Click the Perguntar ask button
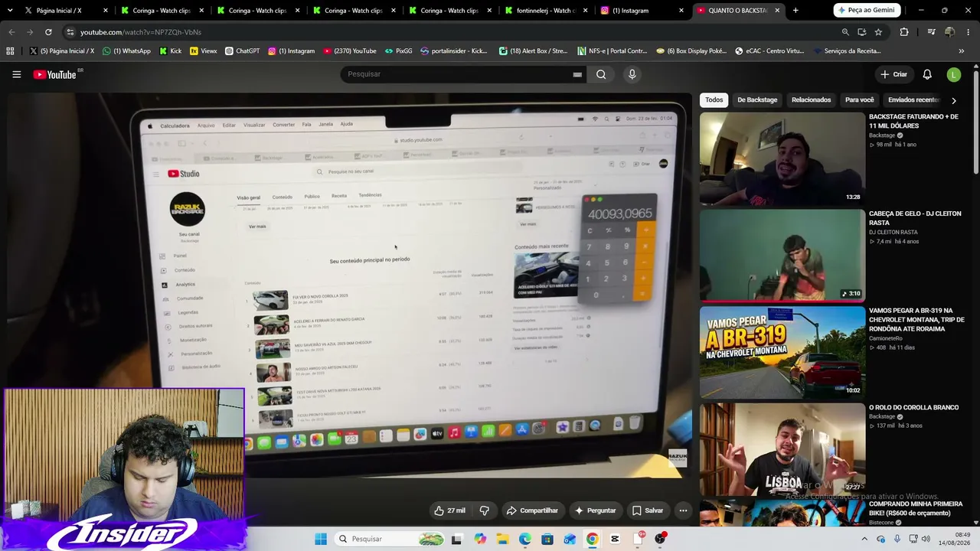Viewport: 980px width, 551px height. 595,510
